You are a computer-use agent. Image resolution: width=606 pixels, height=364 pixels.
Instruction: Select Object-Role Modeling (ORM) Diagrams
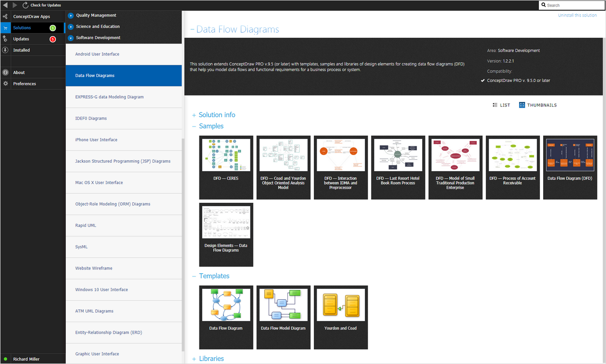pos(123,204)
